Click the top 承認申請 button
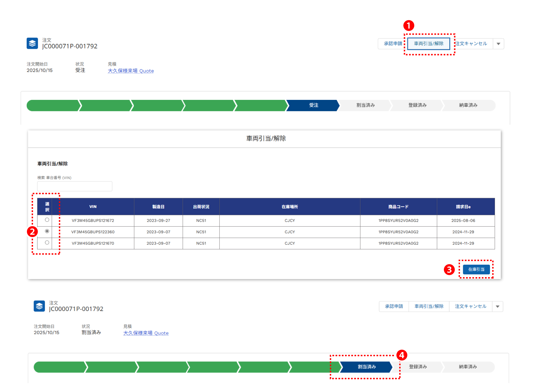 point(393,44)
